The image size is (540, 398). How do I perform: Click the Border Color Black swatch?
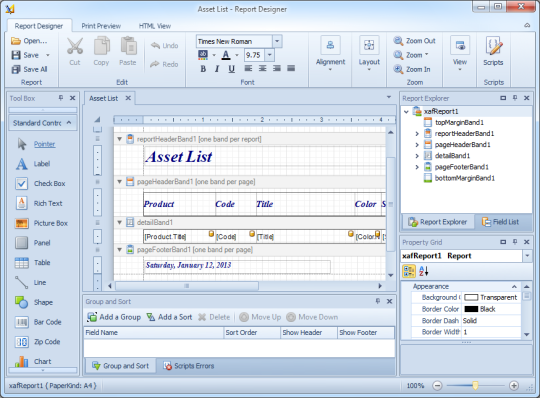(x=471, y=309)
